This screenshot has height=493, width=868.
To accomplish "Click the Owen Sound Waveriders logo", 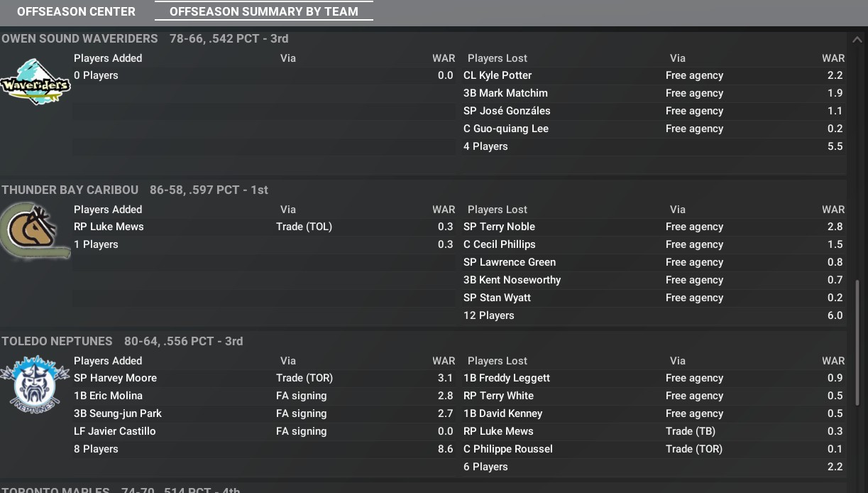I will click(x=35, y=82).
